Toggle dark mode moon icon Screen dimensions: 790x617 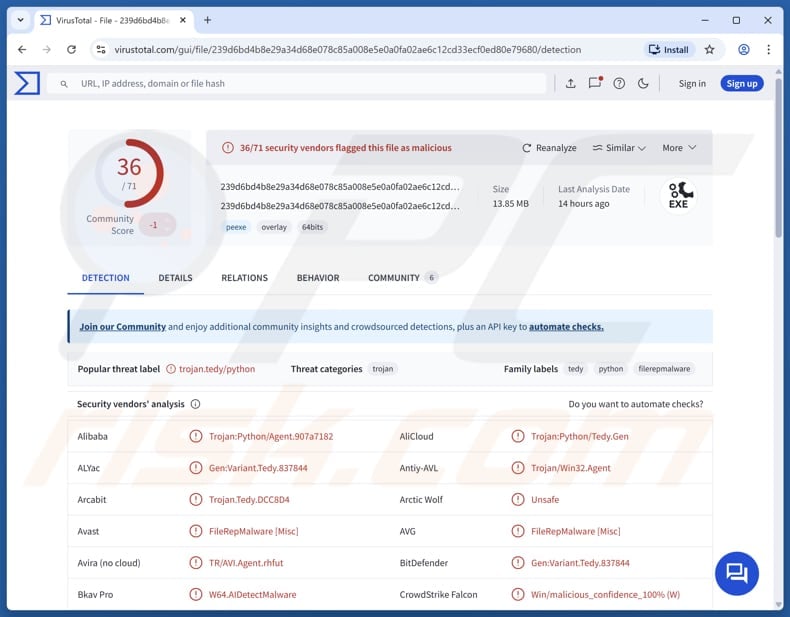[x=643, y=84]
